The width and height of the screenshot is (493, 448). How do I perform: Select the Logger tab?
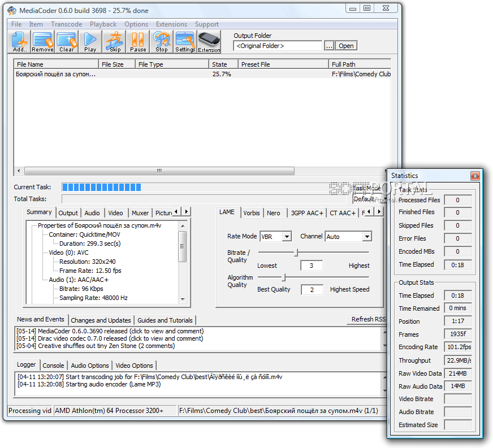[27, 364]
